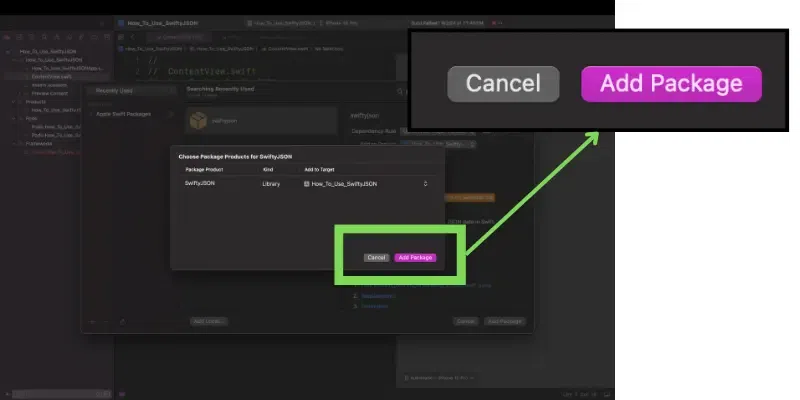Click the Package Product column header
This screenshot has height=400, width=800.
204,169
